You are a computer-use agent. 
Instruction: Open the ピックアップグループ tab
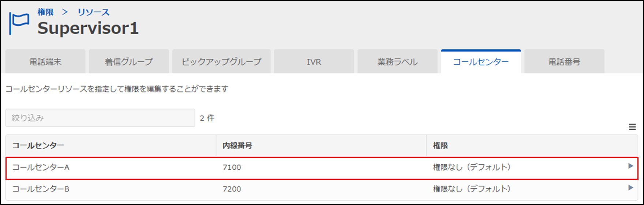tap(221, 62)
